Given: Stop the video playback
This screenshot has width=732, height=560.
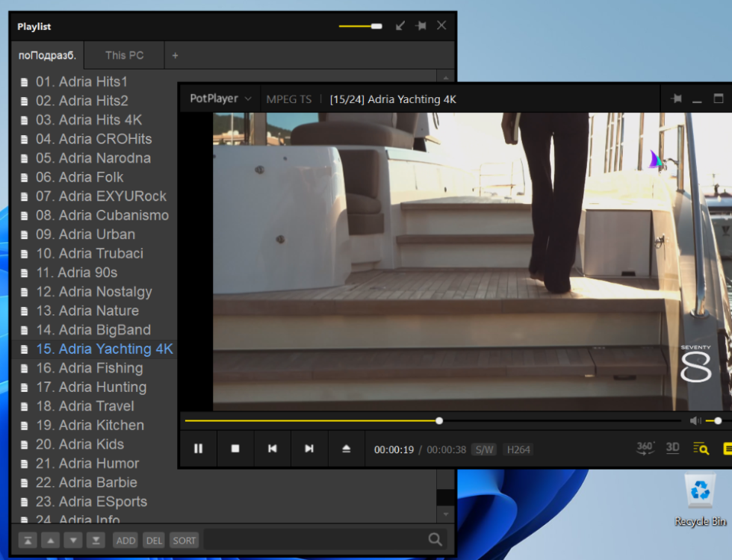Looking at the screenshot, I should (x=235, y=449).
